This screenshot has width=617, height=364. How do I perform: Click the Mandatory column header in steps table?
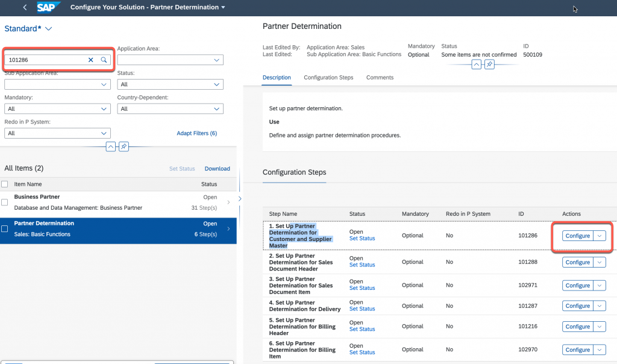click(x=415, y=214)
